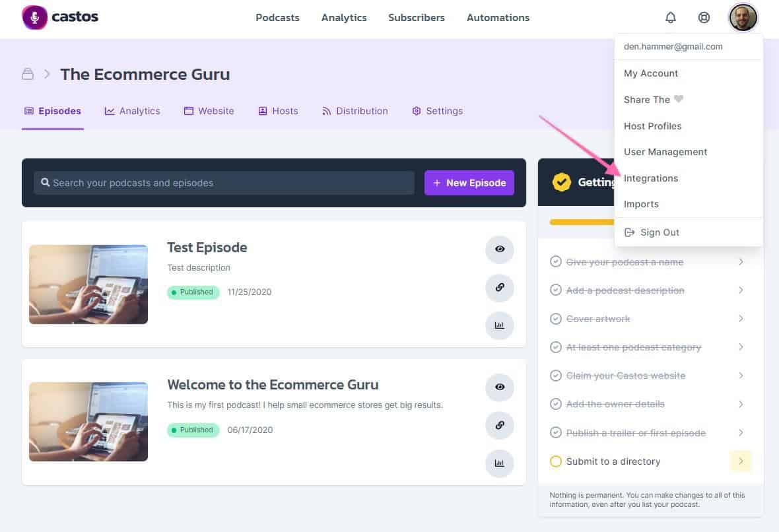Click the Published badge on Test Episode

(193, 292)
